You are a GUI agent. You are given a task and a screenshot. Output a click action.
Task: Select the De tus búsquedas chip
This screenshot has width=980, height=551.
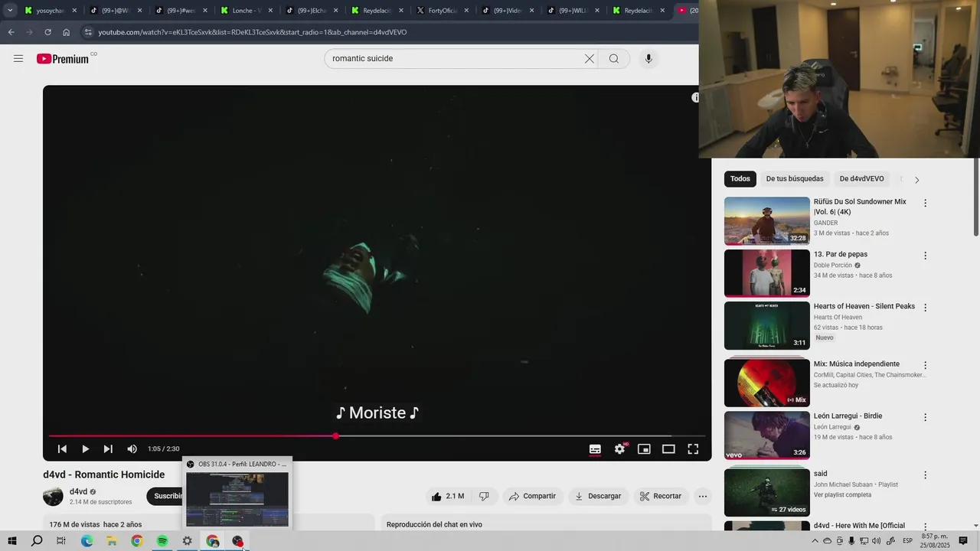795,179
